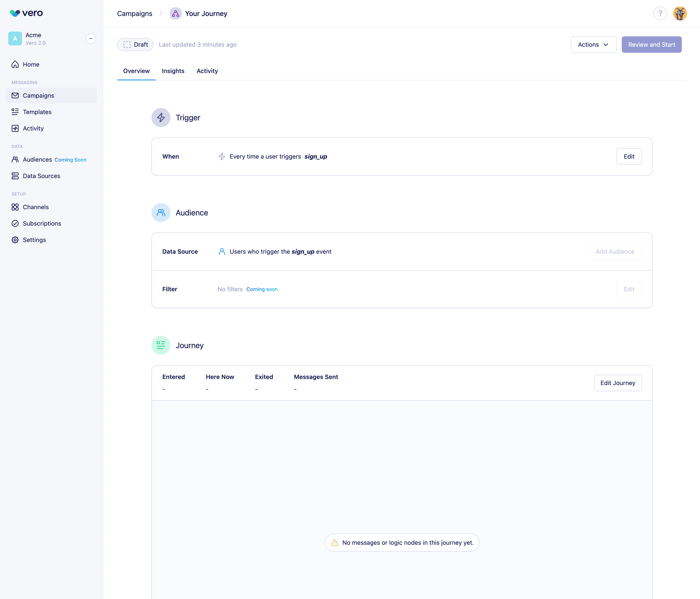Open the help question mark icon
The width and height of the screenshot is (700, 599).
point(660,14)
